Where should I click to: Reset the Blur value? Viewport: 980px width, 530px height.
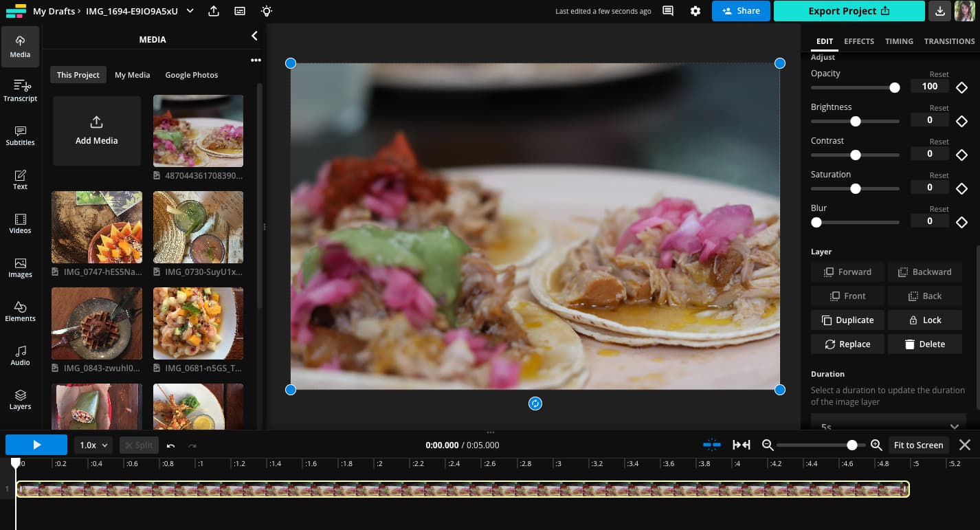pos(939,209)
